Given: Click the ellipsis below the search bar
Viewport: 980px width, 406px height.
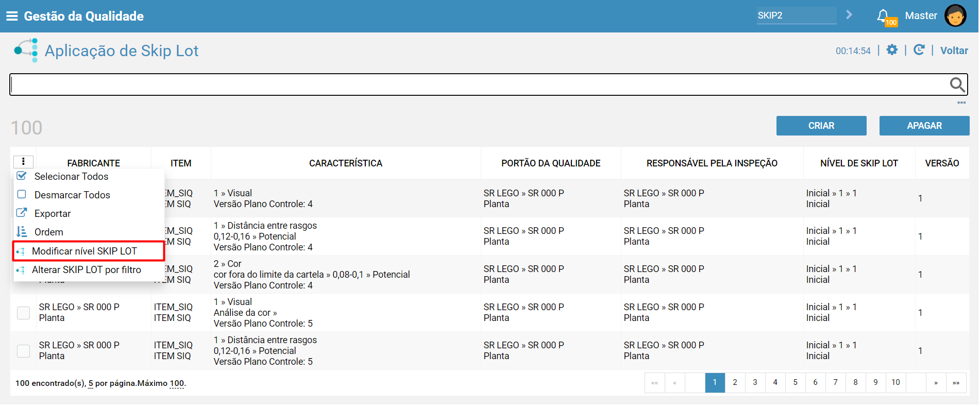Looking at the screenshot, I should [x=961, y=103].
